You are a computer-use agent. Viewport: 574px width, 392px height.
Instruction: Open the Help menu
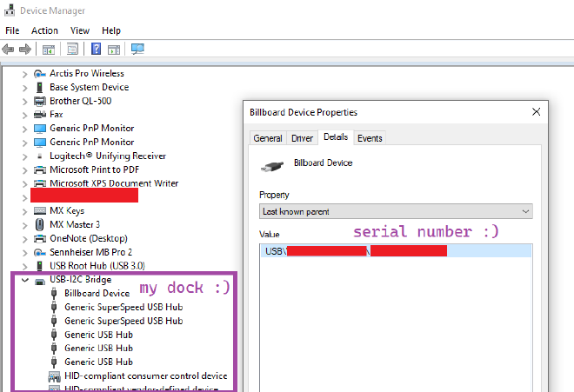[111, 30]
